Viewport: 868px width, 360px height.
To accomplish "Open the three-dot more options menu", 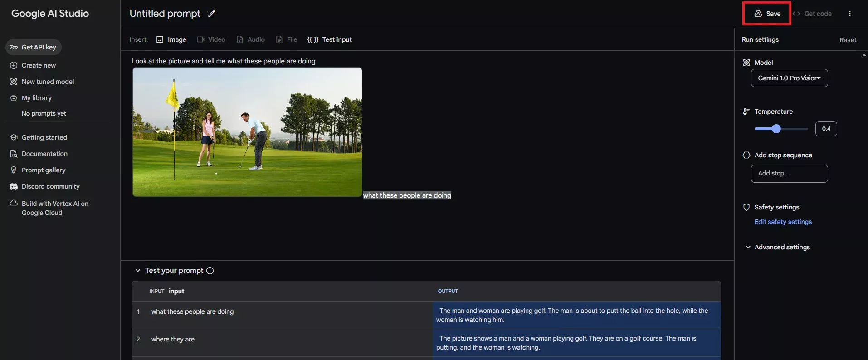I will point(849,14).
